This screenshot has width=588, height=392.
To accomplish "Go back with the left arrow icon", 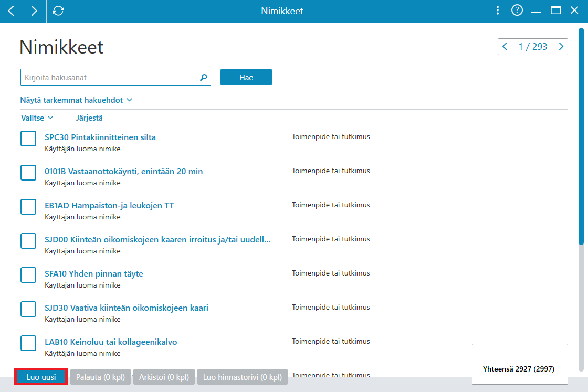I will click(11, 11).
